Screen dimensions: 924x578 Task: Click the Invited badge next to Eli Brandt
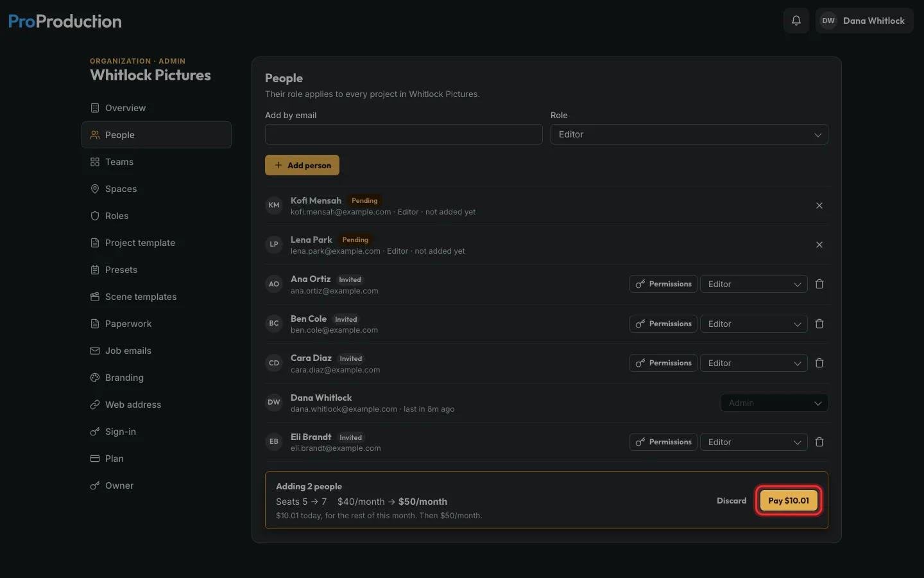point(351,437)
